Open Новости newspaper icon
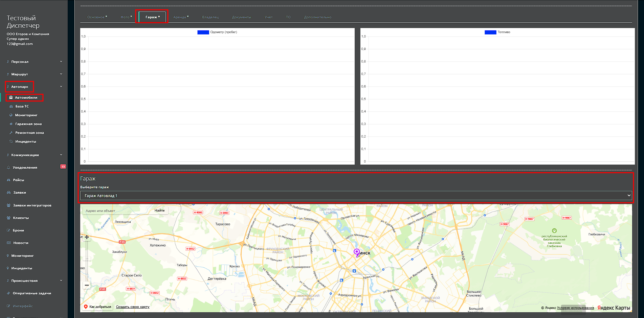The height and width of the screenshot is (318, 644). 8,243
